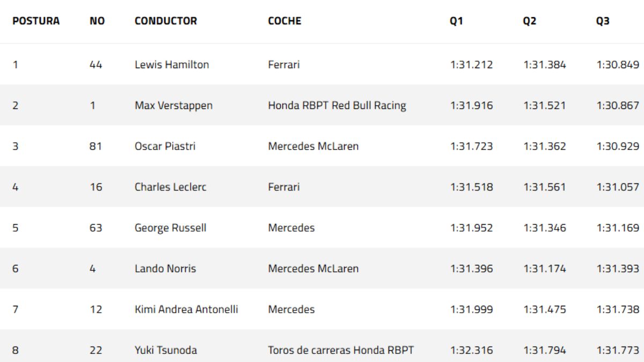Image resolution: width=644 pixels, height=362 pixels.
Task: Select the COCHE column header
Action: 284,21
